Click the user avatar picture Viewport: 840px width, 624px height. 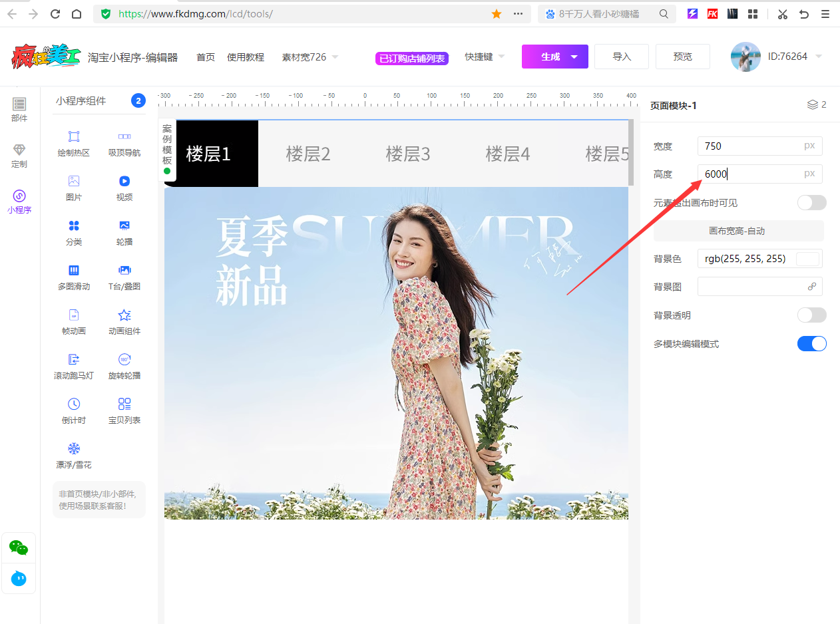tap(745, 57)
